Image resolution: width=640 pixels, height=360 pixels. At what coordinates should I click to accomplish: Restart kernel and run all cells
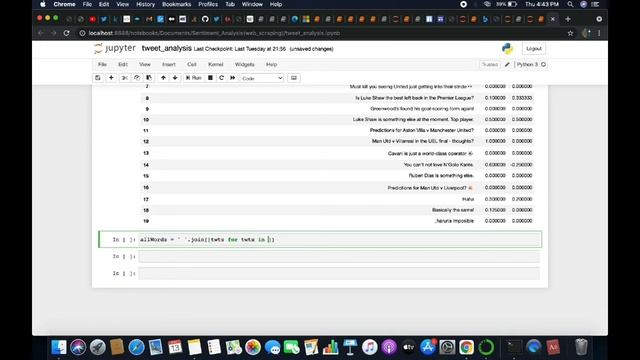tap(233, 78)
